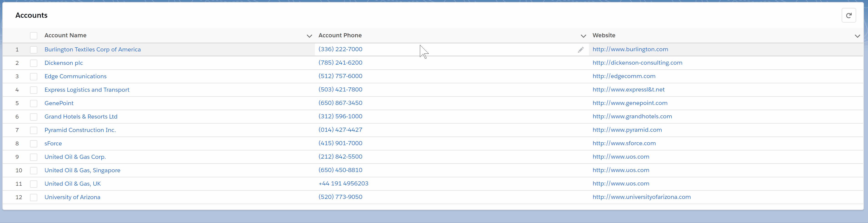Click phone number (650) 450-8810

tap(340, 170)
